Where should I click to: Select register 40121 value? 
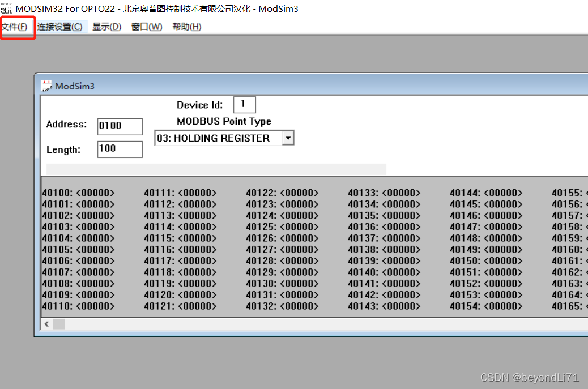click(197, 306)
